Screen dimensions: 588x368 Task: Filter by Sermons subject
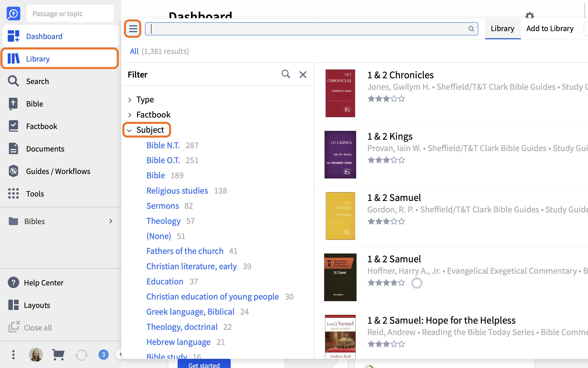[x=163, y=206]
